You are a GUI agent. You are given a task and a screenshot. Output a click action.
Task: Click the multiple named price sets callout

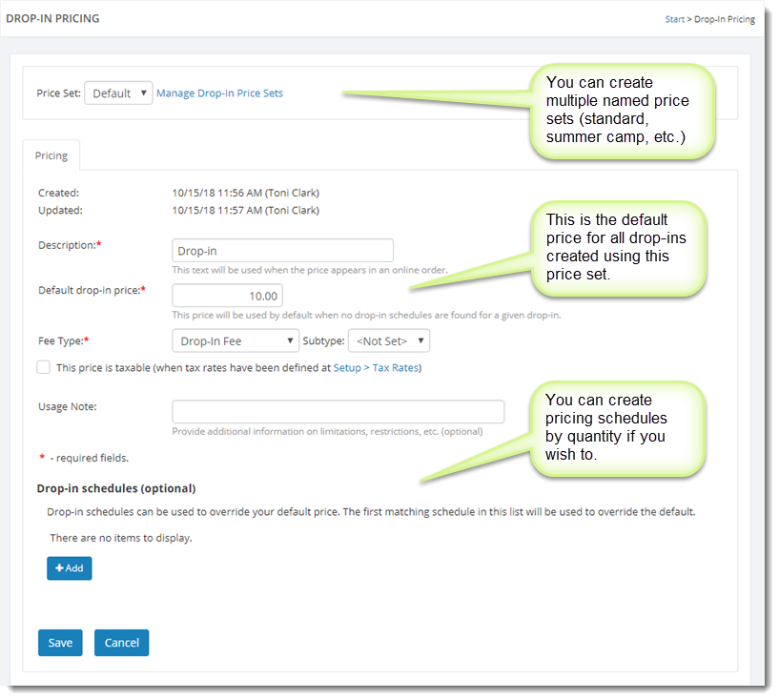coord(622,111)
